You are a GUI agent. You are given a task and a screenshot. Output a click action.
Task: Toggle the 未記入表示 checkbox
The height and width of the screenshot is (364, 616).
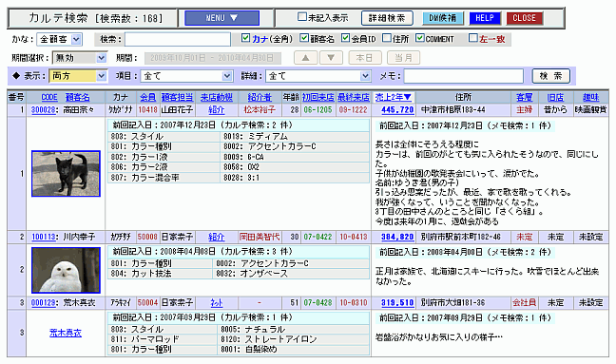pyautogui.click(x=302, y=17)
